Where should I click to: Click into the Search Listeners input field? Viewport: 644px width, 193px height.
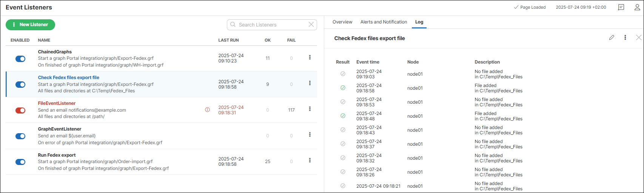coord(270,25)
